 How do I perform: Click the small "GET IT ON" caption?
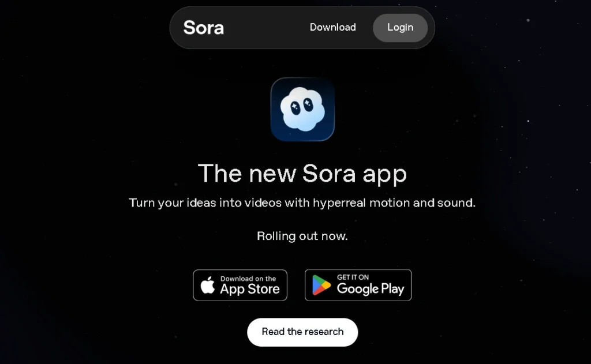[x=353, y=277]
